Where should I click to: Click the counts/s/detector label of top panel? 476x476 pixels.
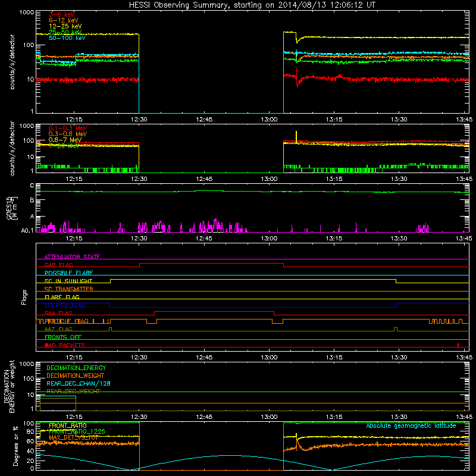pos(12,62)
